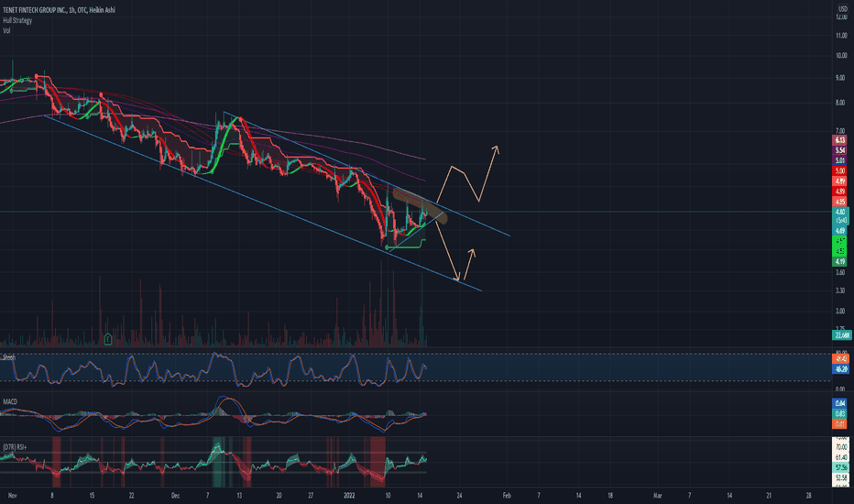Click the 5.54 purple price label
854x504 pixels.
[x=840, y=150]
